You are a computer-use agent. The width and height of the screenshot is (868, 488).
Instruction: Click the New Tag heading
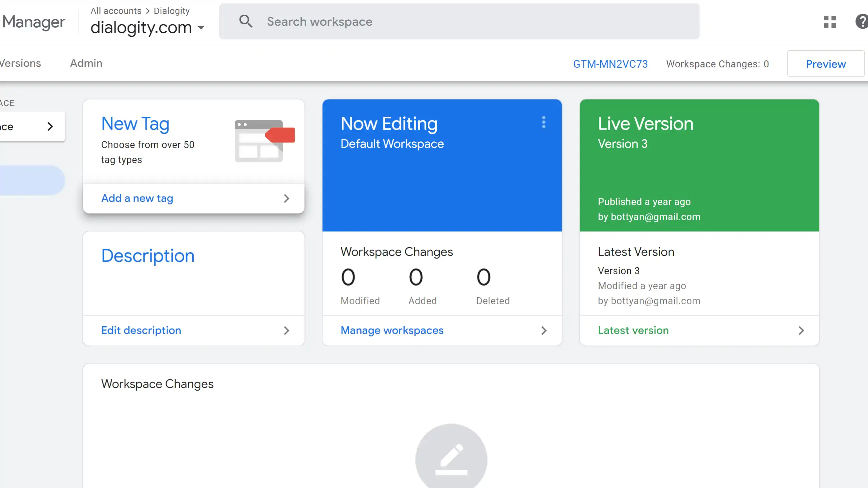click(135, 124)
